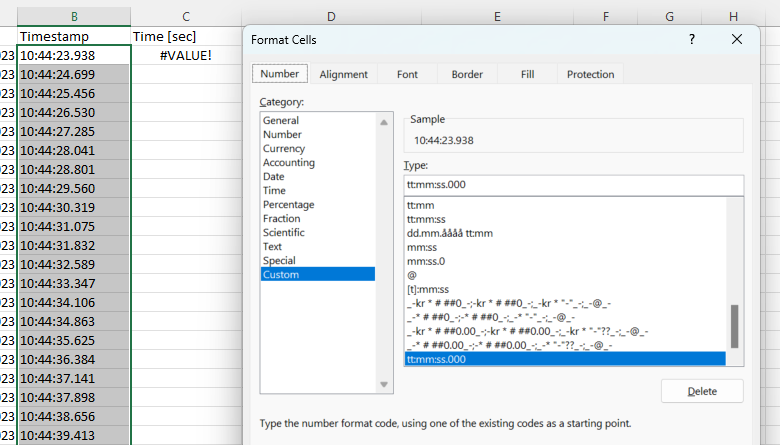Select the Text category

tap(318, 246)
